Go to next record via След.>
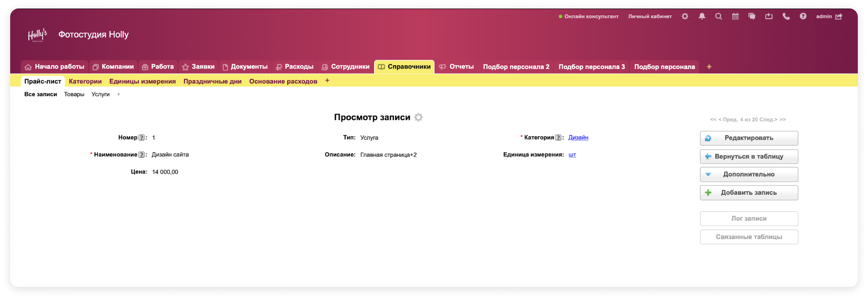The height and width of the screenshot is (299, 868). pyautogui.click(x=768, y=120)
